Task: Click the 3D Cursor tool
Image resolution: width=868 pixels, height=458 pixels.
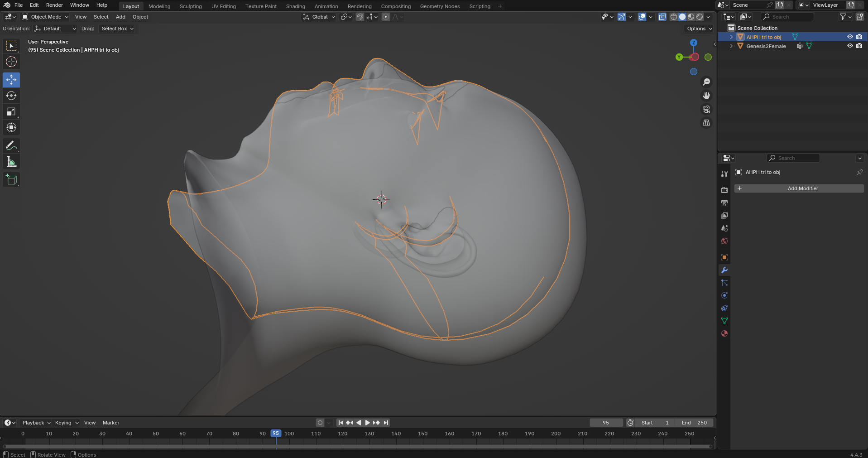Action: [x=11, y=62]
